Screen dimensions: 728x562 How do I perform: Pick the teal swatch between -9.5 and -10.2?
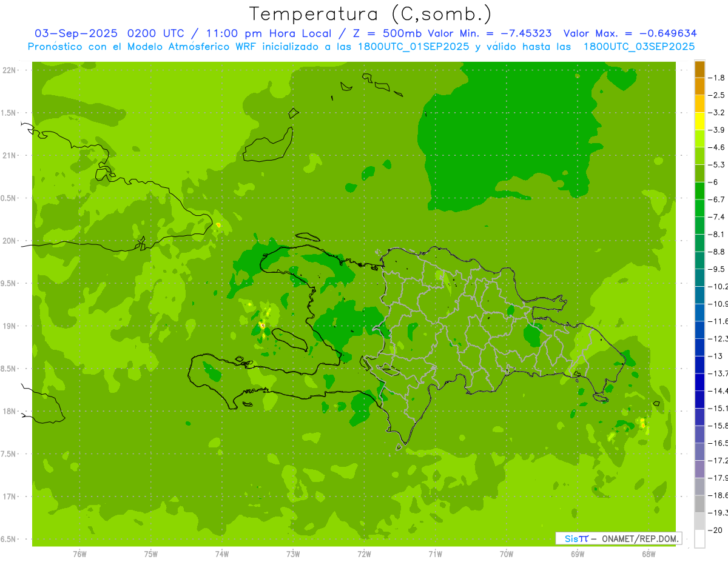tap(699, 278)
